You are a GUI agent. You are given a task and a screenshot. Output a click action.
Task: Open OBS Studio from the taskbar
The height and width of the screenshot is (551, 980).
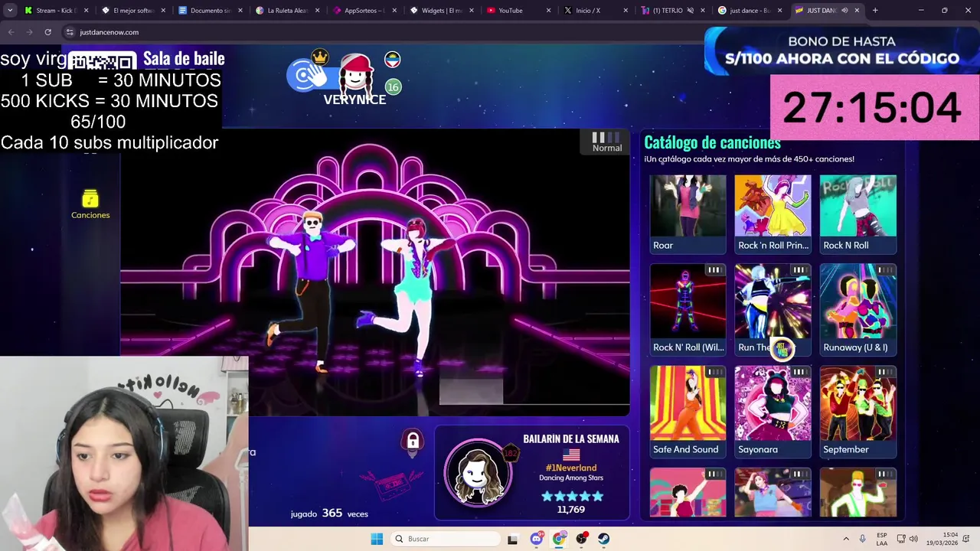[582, 539]
